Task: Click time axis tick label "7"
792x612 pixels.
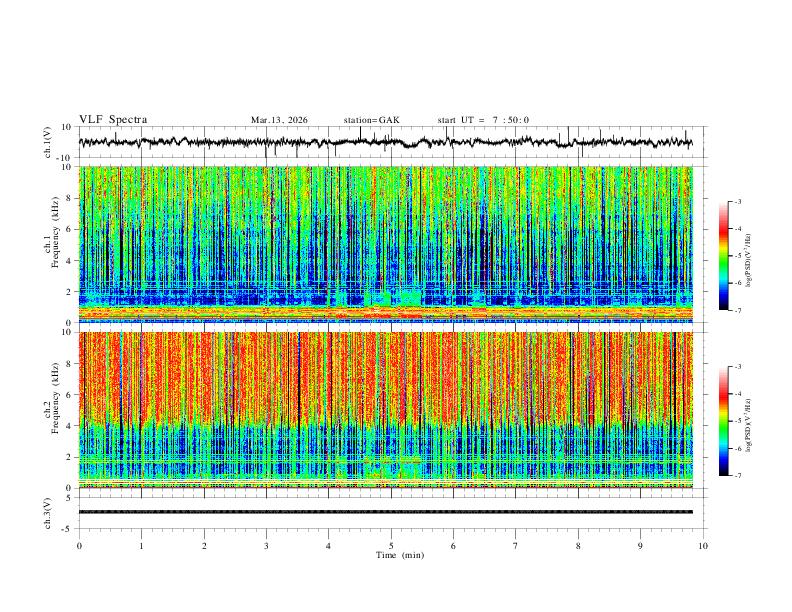Action: [516, 546]
